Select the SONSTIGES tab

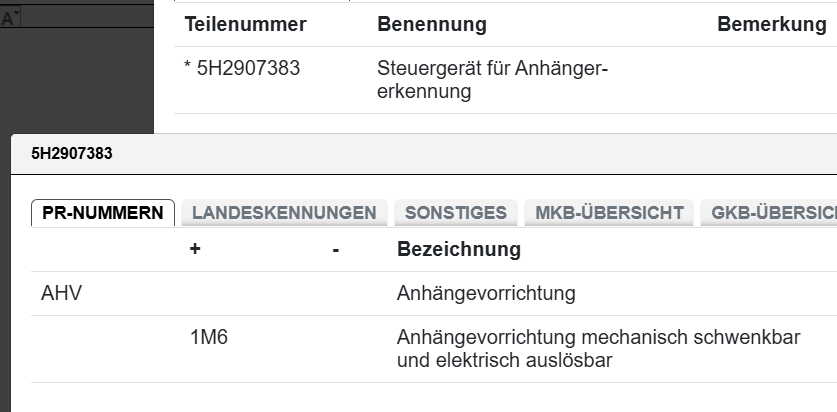[x=456, y=212]
